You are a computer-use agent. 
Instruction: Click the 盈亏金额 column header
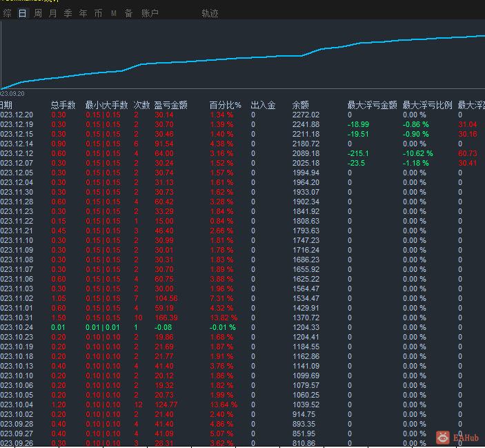pyautogui.click(x=170, y=105)
